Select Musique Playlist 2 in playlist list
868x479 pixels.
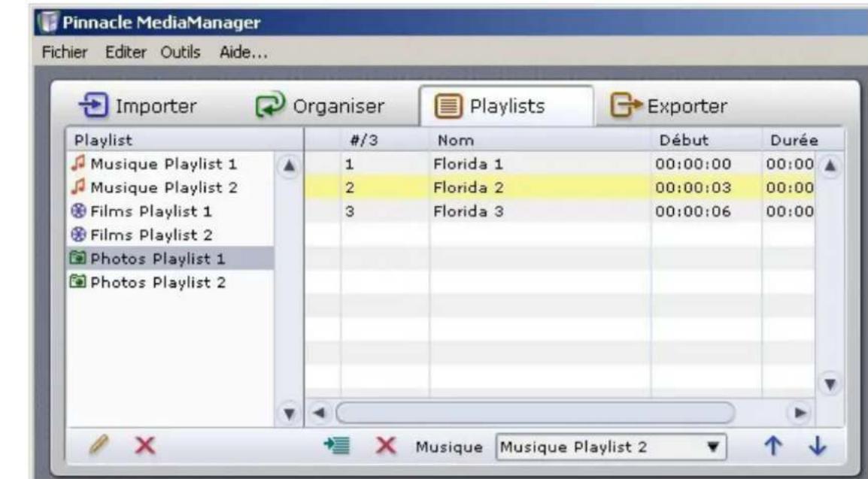click(x=164, y=187)
